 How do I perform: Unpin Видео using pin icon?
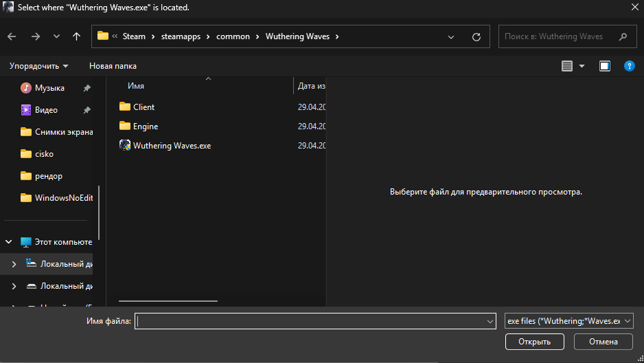click(87, 110)
